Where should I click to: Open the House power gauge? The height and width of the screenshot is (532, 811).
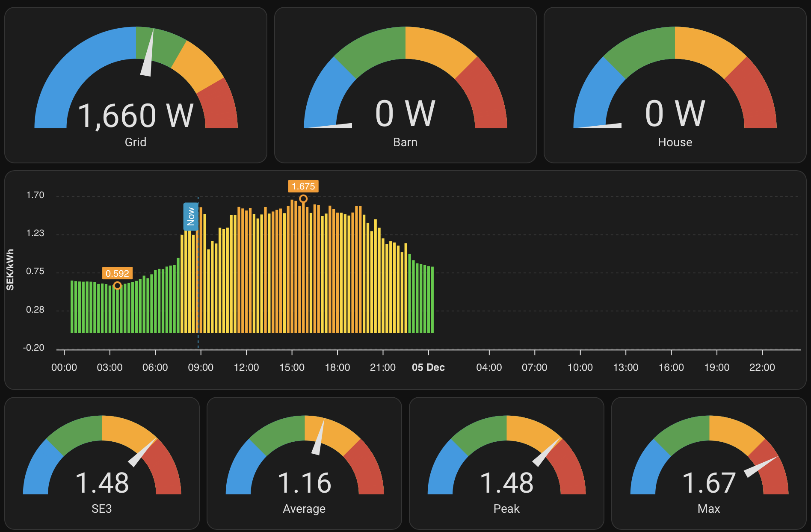pos(675,85)
